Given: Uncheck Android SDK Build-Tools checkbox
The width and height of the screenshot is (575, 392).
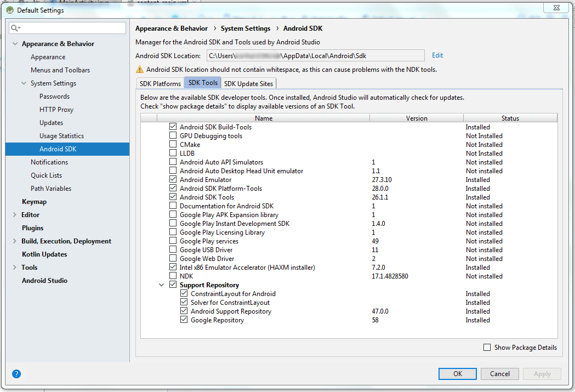Looking at the screenshot, I should pyautogui.click(x=173, y=127).
